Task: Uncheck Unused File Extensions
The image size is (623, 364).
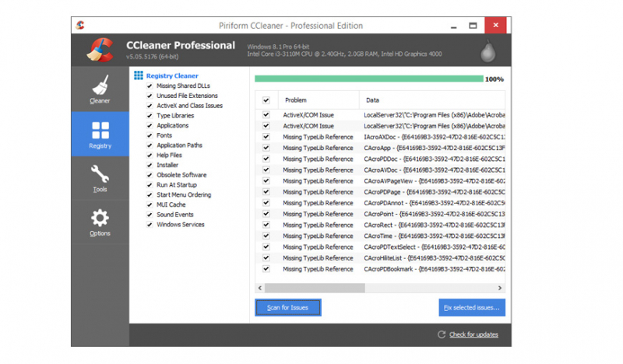Action: 150,96
